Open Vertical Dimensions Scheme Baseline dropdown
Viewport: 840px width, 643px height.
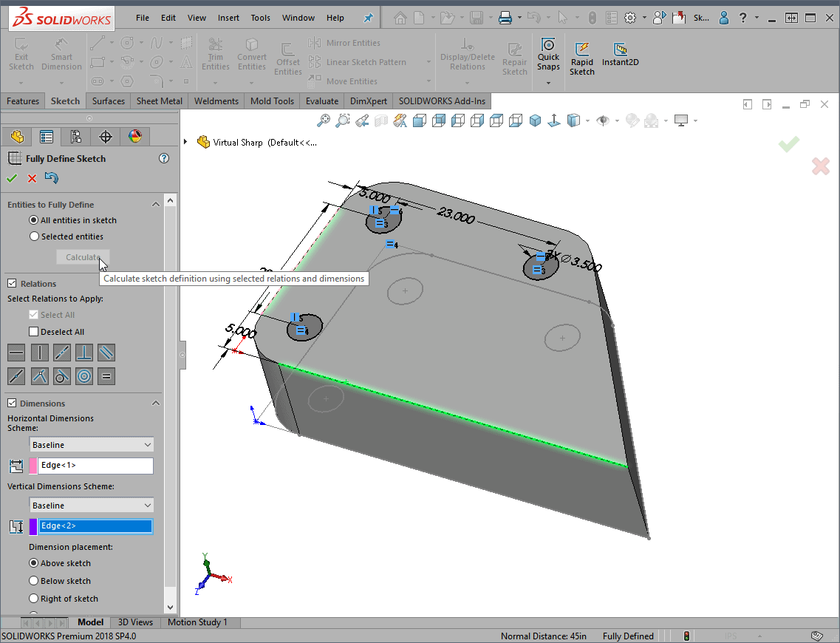(91, 506)
